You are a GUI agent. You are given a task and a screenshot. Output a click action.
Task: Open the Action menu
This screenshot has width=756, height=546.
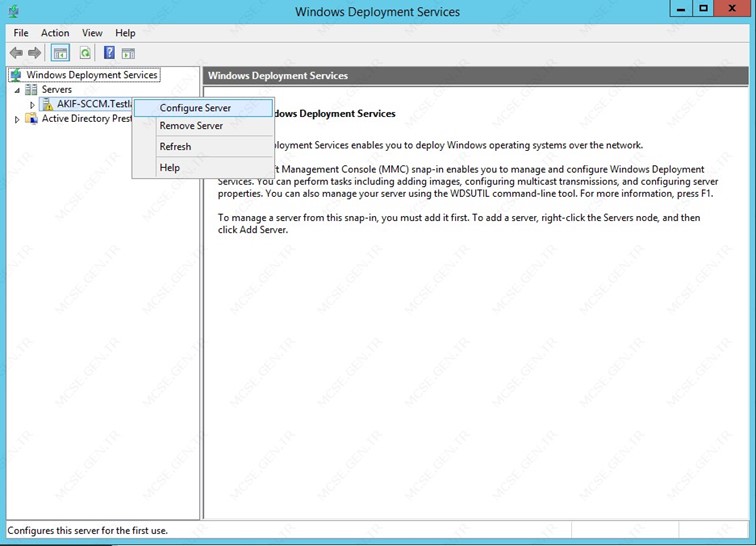pyautogui.click(x=55, y=33)
